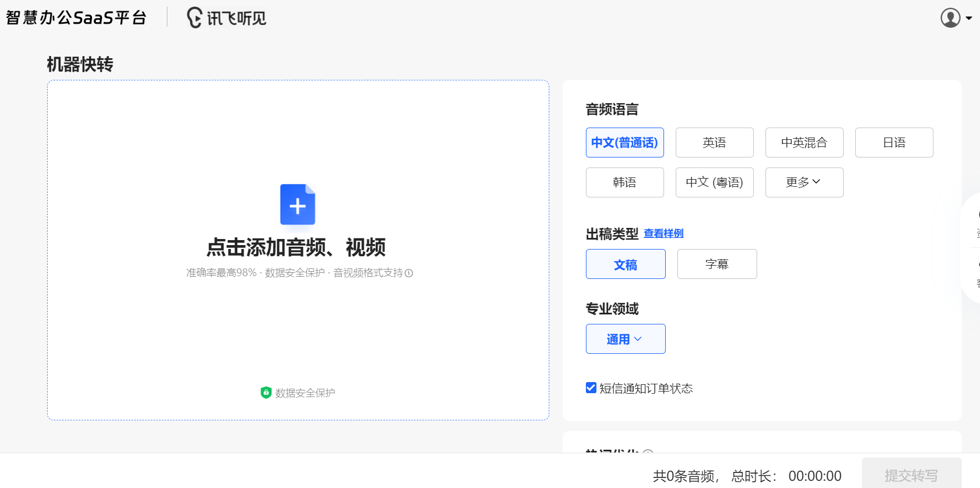Switch output type to 字幕
This screenshot has height=488, width=980.
[717, 264]
